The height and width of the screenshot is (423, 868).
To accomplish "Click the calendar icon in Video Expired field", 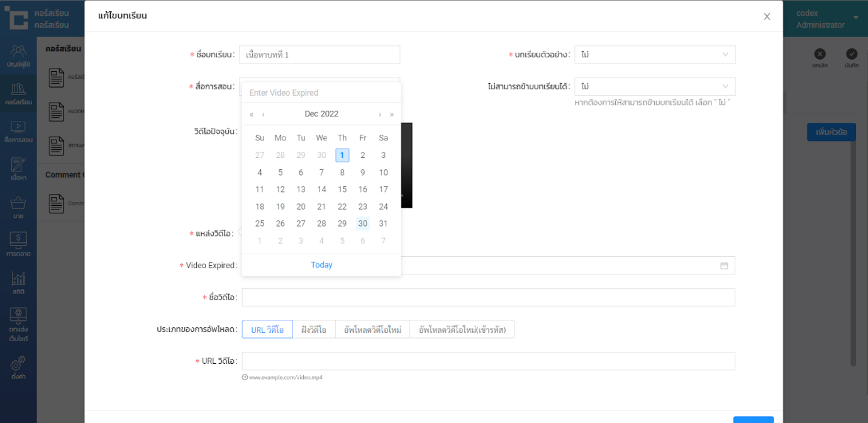I will pyautogui.click(x=724, y=266).
